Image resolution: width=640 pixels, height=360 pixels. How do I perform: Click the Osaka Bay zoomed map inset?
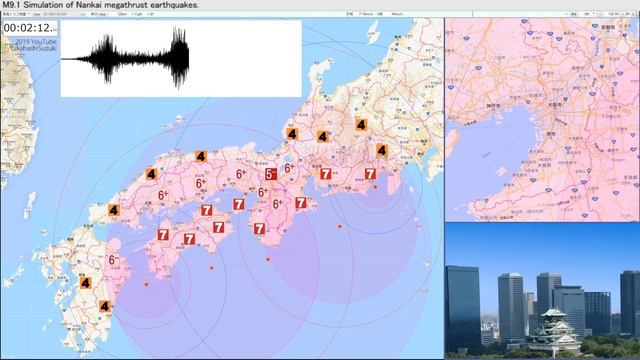tap(542, 120)
